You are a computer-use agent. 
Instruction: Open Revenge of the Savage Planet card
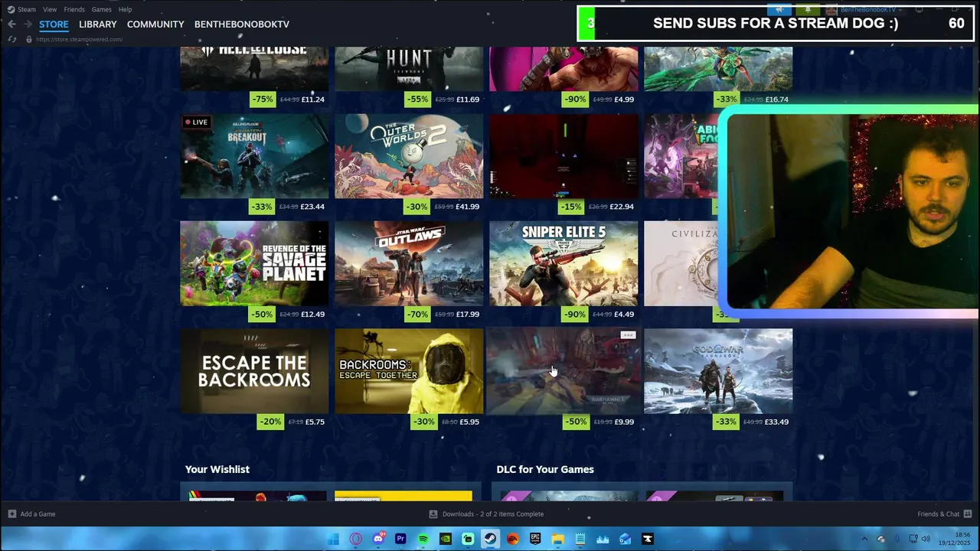point(254,263)
